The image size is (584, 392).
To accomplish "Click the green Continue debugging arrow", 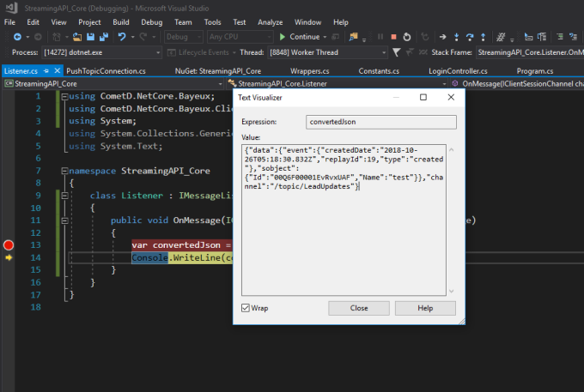I will [x=283, y=37].
